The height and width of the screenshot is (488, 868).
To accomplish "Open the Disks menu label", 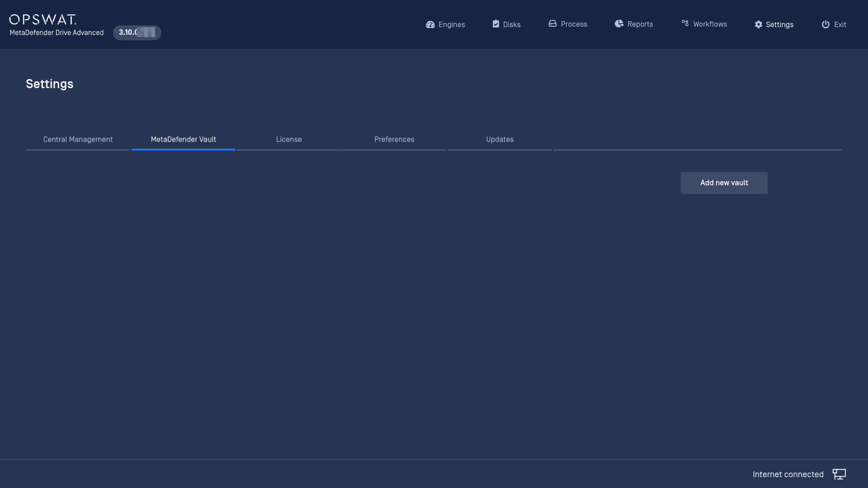I will [x=512, y=24].
